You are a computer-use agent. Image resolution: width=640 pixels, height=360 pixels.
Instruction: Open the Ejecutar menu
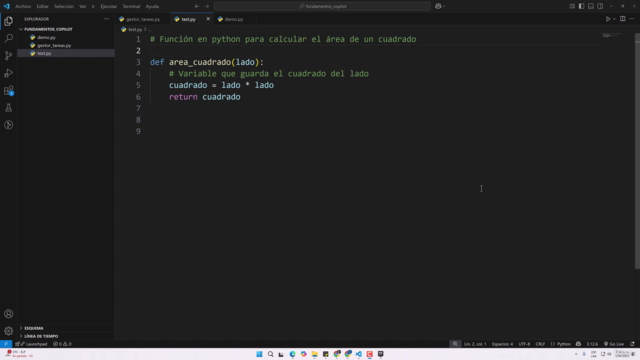click(x=109, y=6)
